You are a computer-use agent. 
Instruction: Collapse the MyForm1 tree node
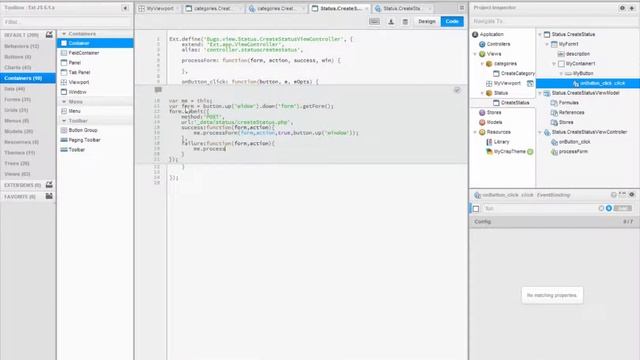pyautogui.click(x=547, y=44)
